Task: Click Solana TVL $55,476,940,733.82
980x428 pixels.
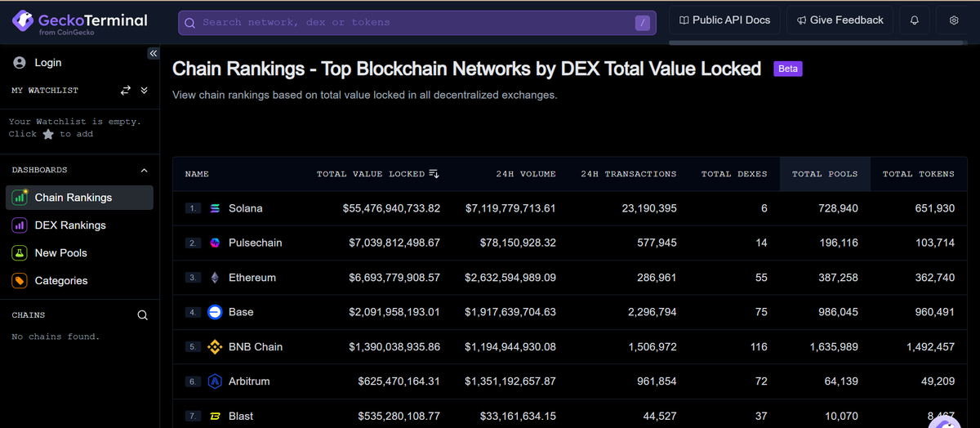Action: 391,208
